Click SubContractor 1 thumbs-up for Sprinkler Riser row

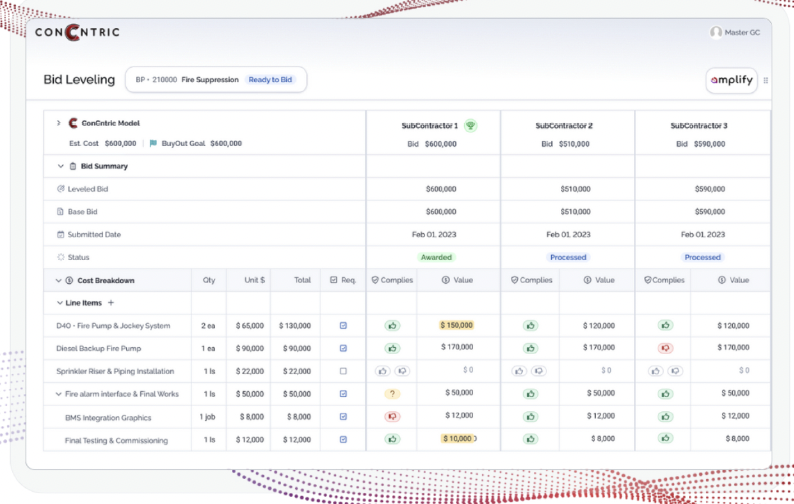click(x=383, y=370)
